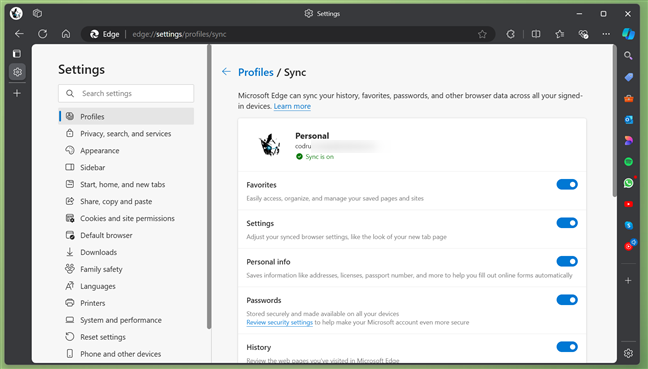Screen dimensions: 648x369
Task: Open Start, home, and new tabs
Action: tap(126, 184)
